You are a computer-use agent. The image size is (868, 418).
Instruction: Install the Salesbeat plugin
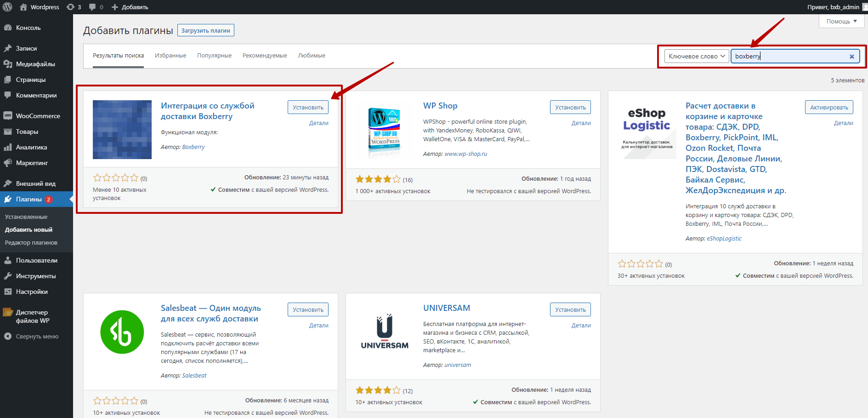pos(308,309)
